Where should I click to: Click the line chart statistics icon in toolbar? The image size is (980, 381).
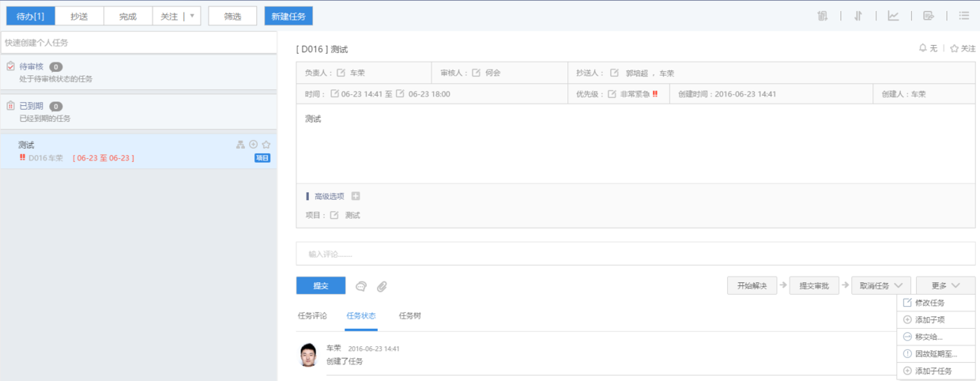pyautogui.click(x=893, y=16)
